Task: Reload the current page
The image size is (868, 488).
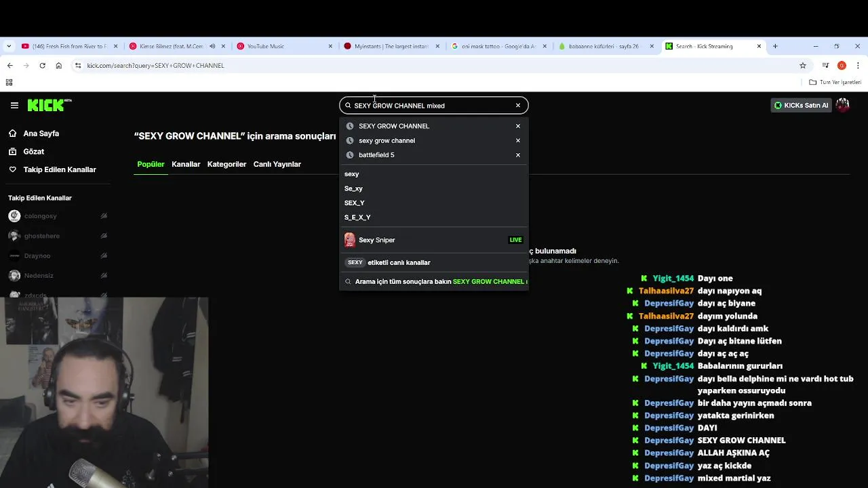Action: 42,66
